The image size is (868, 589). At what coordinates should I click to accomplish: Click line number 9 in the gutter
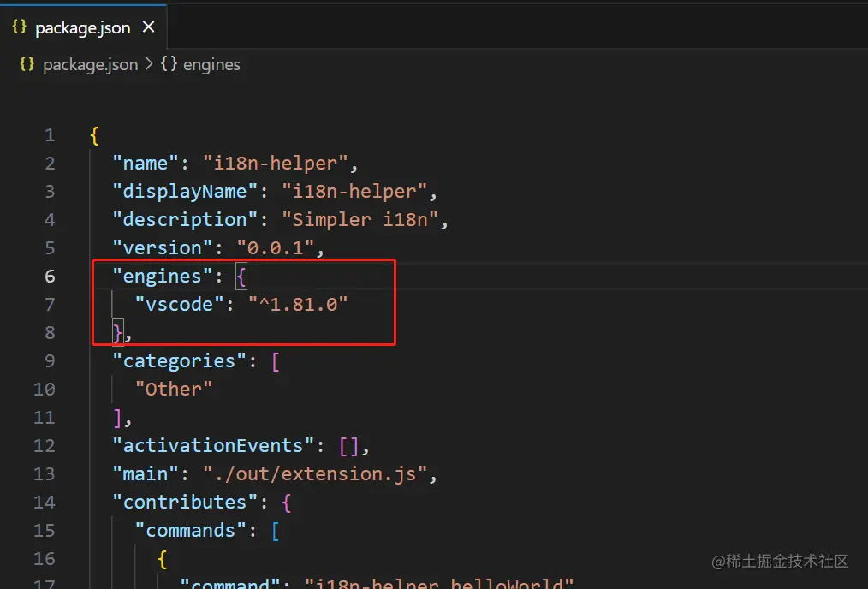50,361
